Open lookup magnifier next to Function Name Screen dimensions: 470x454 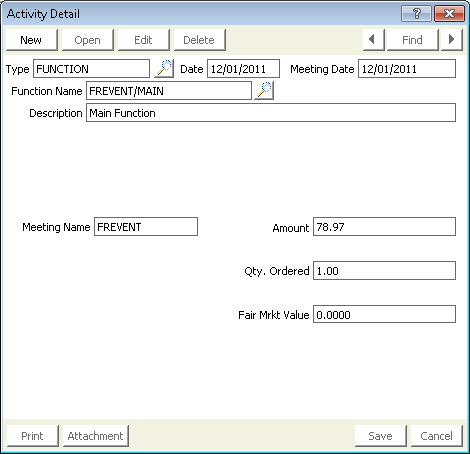(x=264, y=91)
